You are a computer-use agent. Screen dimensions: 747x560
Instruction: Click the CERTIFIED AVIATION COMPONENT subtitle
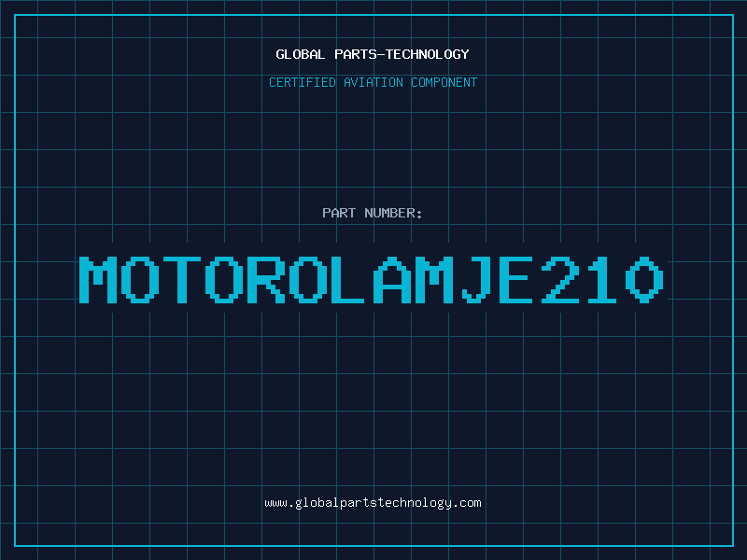(373, 82)
